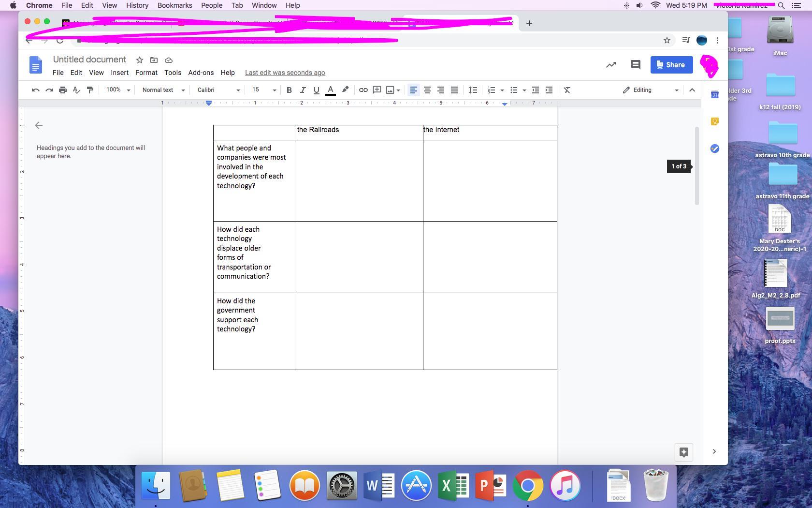Print the document using printer icon
This screenshot has height=508, width=812.
click(63, 90)
